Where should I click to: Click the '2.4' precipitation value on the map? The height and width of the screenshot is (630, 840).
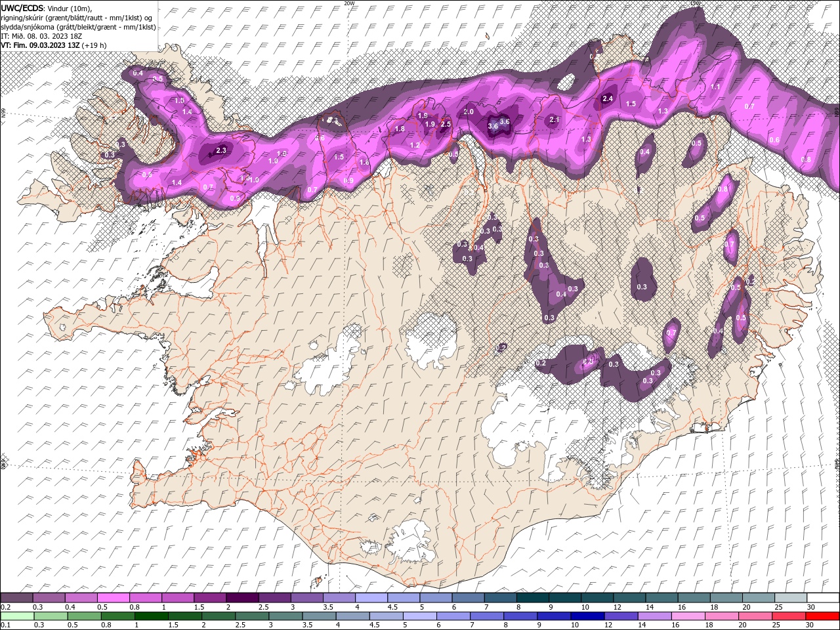click(607, 98)
